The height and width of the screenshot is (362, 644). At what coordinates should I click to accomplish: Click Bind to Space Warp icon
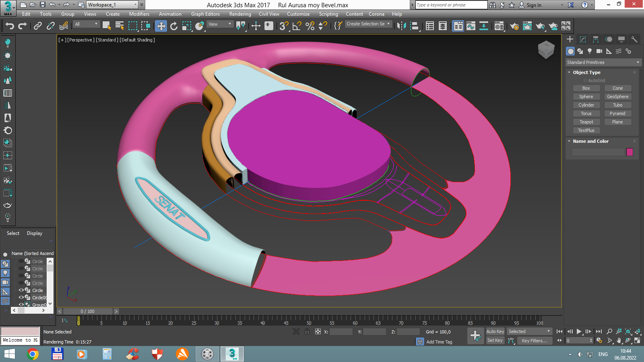64,26
